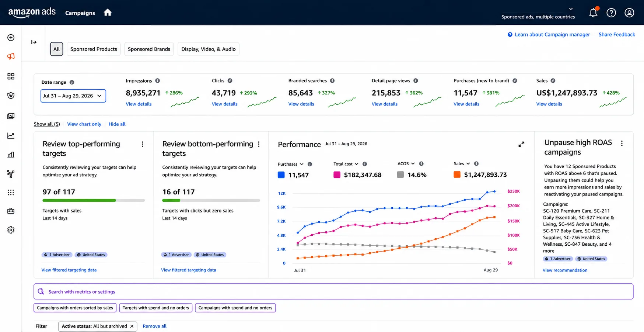This screenshot has height=332, width=644.
Task: Click Campaigns with orders sorted by sales chip
Action: point(75,308)
